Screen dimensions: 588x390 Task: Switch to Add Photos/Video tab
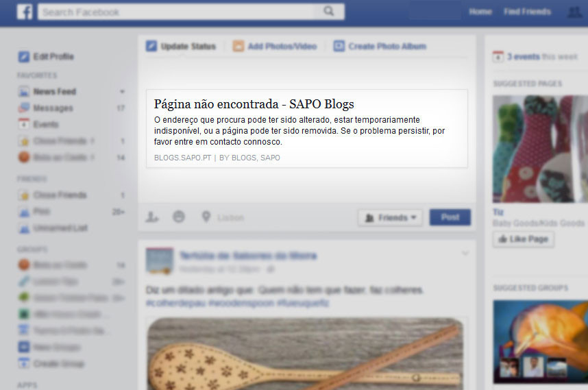275,46
